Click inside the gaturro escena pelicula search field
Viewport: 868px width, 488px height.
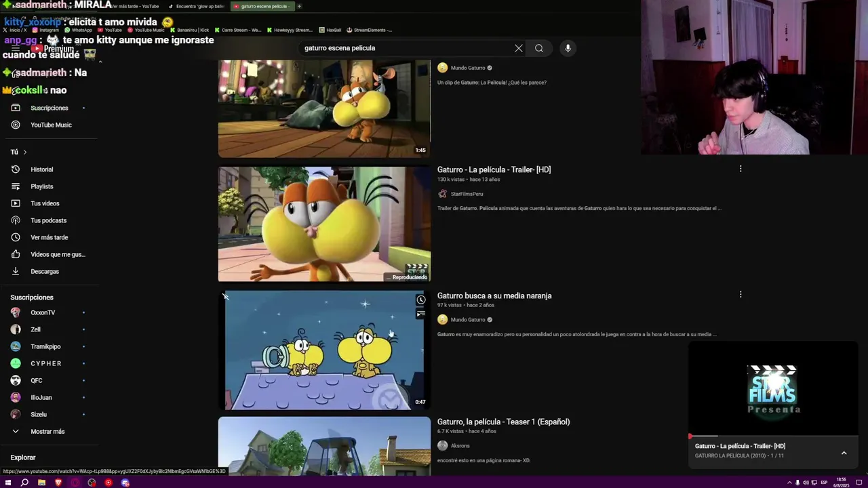pyautogui.click(x=406, y=48)
